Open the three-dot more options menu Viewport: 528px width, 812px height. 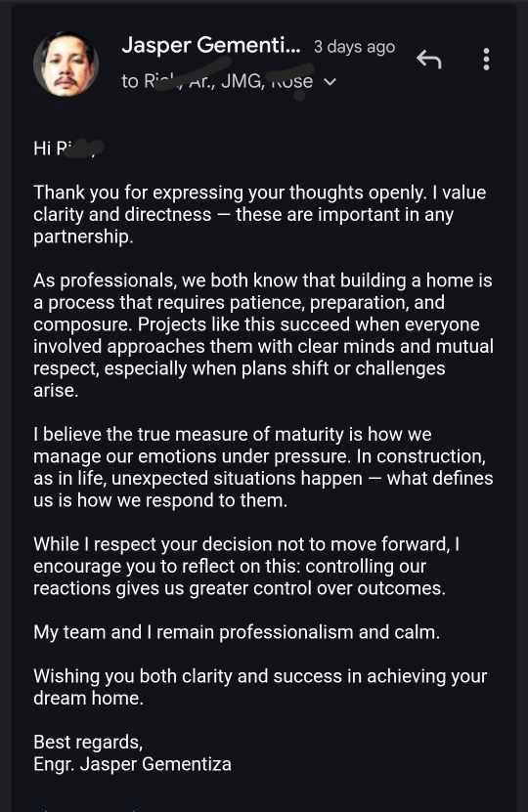(486, 59)
